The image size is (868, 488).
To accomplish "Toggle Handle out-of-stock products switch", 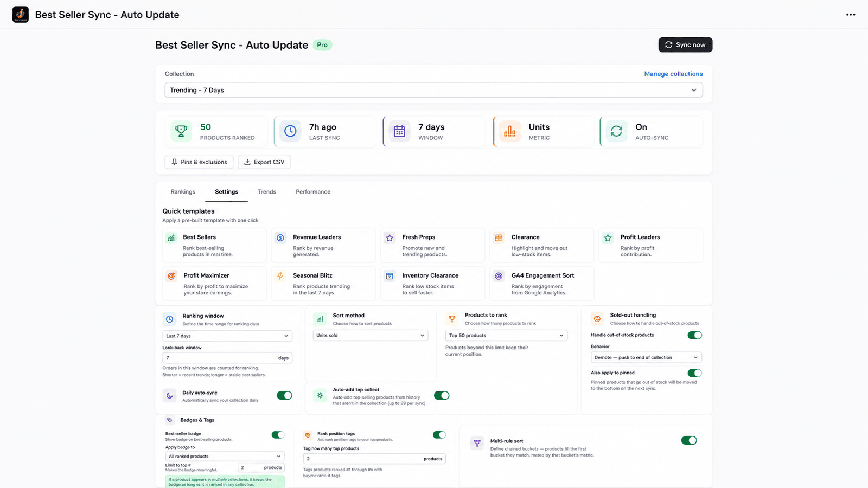I will point(694,335).
